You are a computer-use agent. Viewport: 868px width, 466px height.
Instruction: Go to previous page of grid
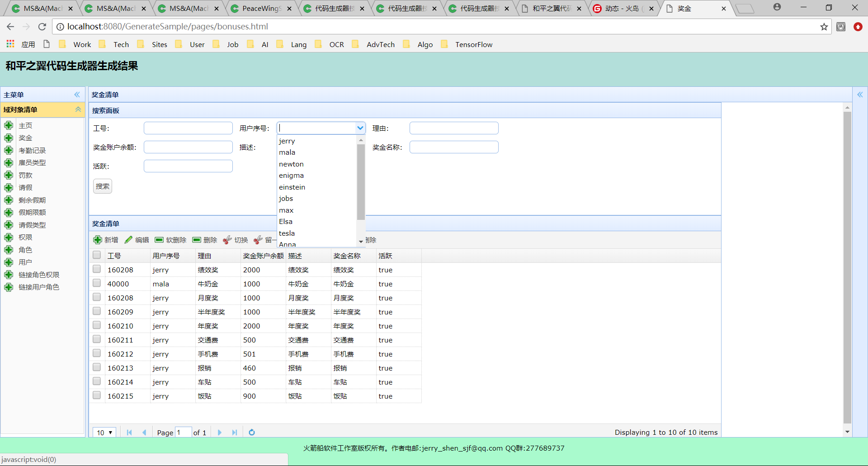(x=144, y=433)
